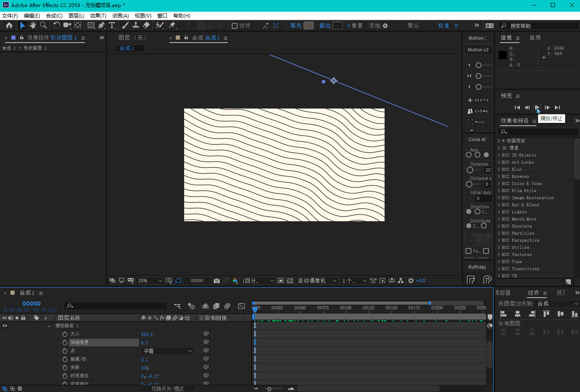Open the 效果(T) menu
This screenshot has height=392, width=580.
point(98,15)
